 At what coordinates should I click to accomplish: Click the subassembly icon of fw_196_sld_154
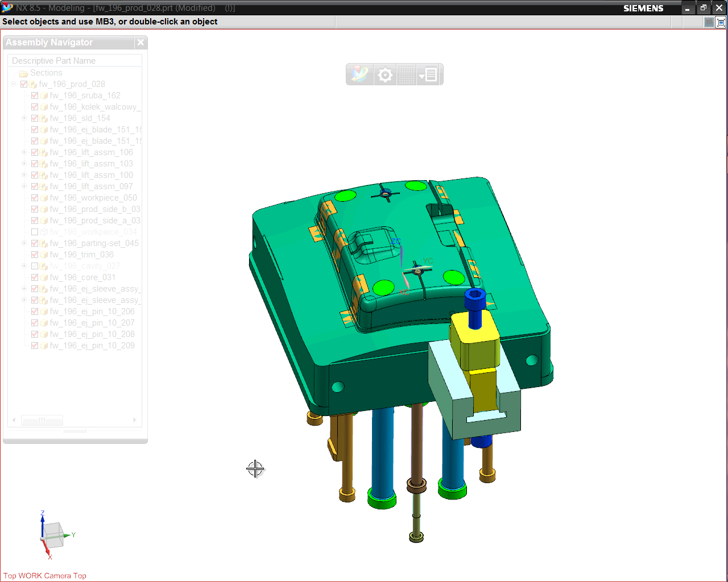coord(44,119)
